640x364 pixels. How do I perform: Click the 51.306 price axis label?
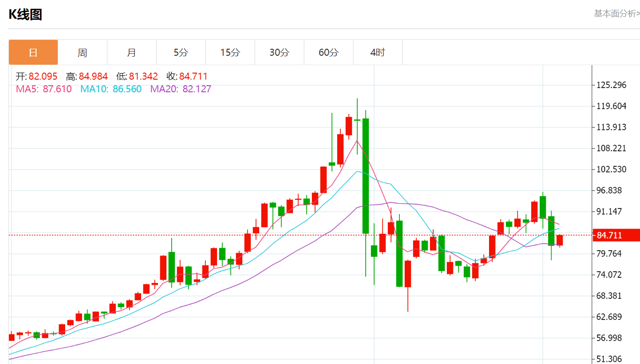611,359
